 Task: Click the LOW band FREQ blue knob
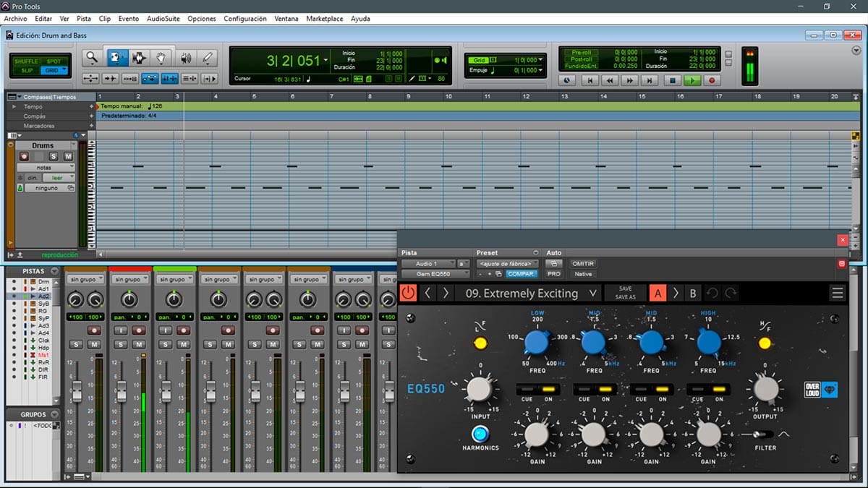pyautogui.click(x=537, y=341)
